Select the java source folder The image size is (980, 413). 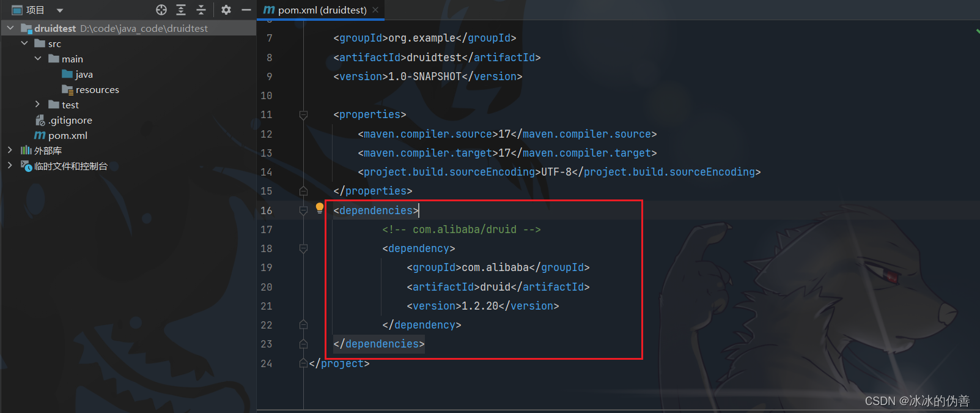coord(84,74)
